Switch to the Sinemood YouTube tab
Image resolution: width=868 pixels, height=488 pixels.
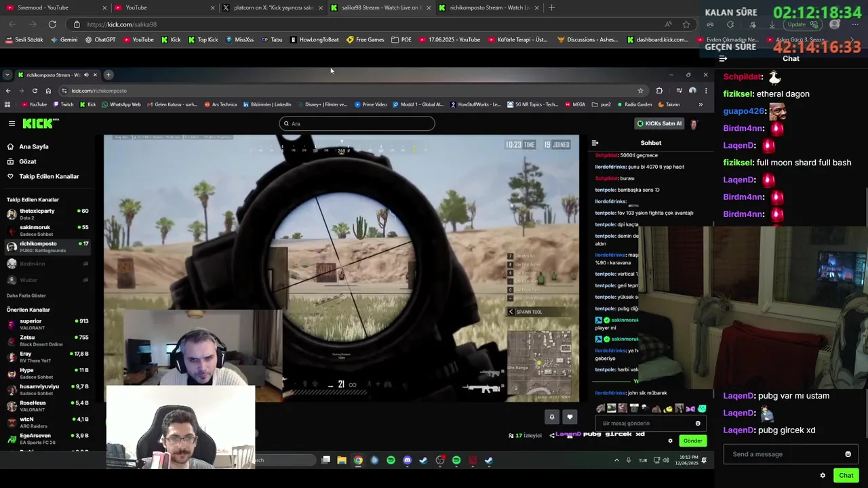click(54, 7)
